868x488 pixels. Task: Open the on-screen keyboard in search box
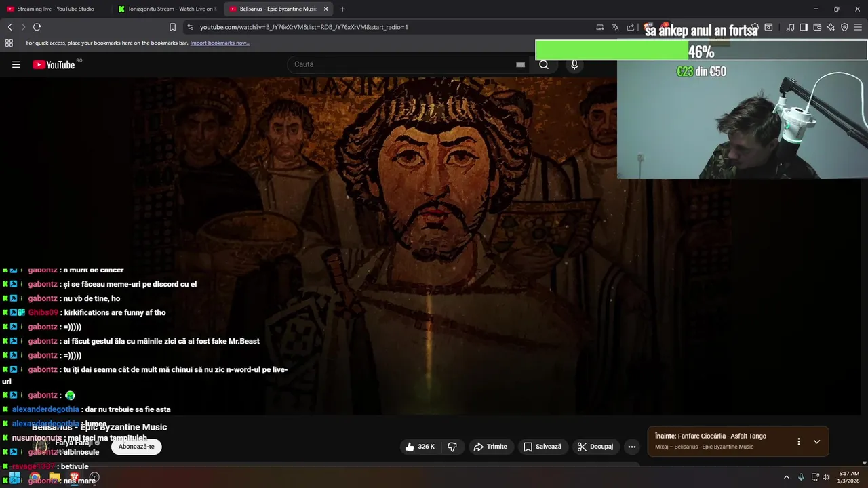520,64
